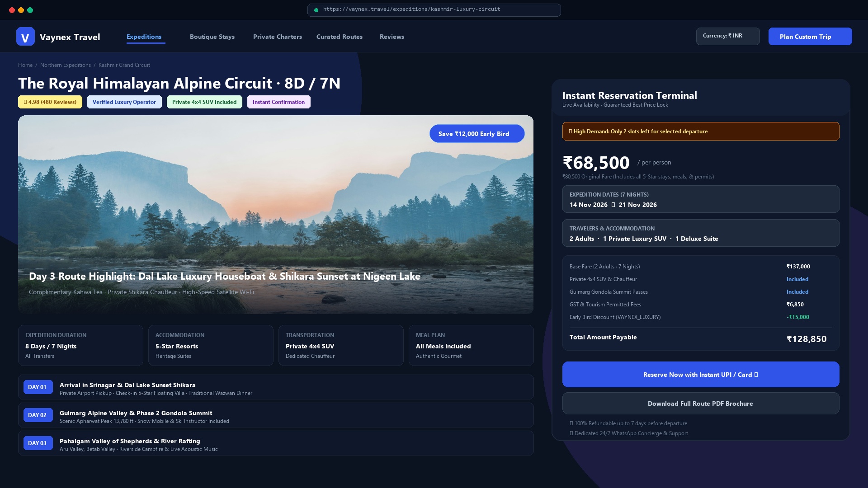
Task: Click the browser URL address bar
Action: (x=434, y=10)
